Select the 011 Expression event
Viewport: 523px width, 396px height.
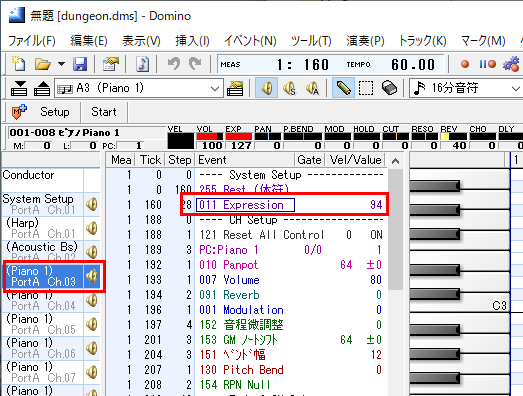click(245, 205)
